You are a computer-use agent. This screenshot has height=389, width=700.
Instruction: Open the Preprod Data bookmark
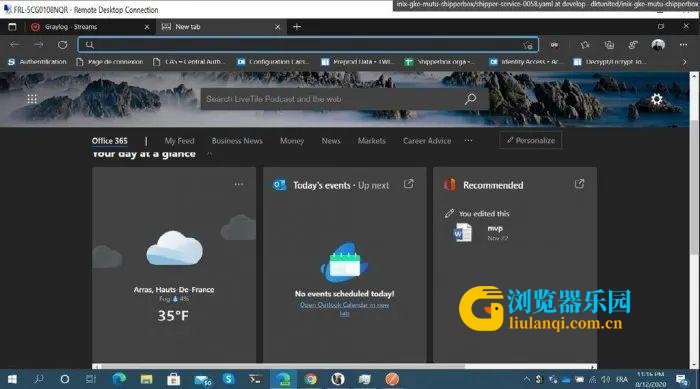point(358,62)
